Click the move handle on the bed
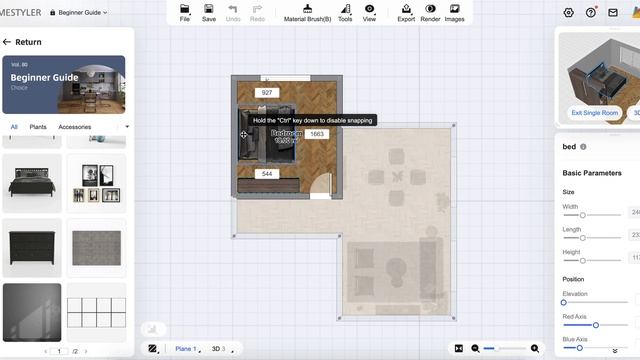This screenshot has width=640, height=360. [244, 134]
